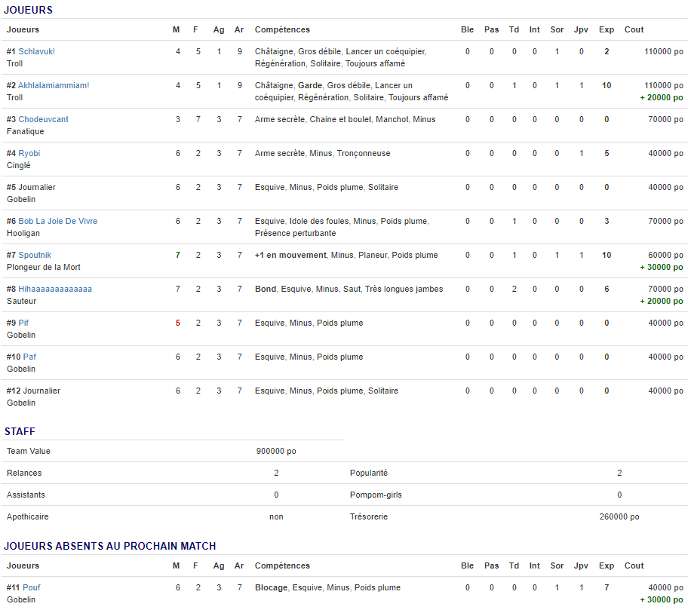Open player Schlavuk! profile link

coord(36,51)
